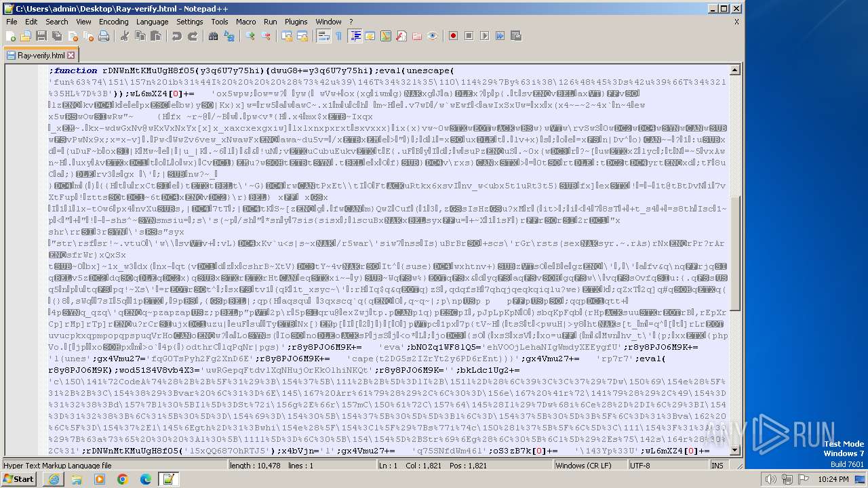Zoom in using the toolbar icon
Image resolution: width=868 pixels, height=488 pixels.
250,36
